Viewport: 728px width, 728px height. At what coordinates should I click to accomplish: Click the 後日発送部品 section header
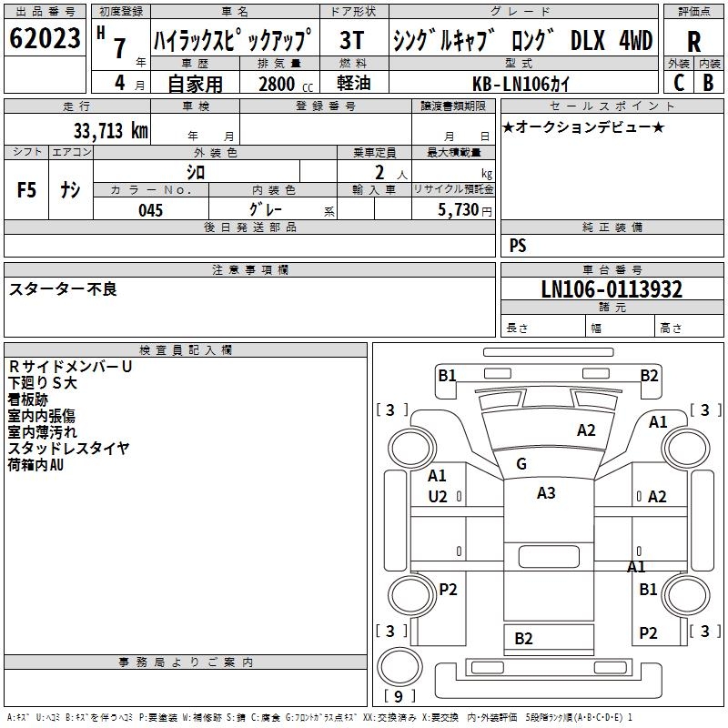click(249, 227)
